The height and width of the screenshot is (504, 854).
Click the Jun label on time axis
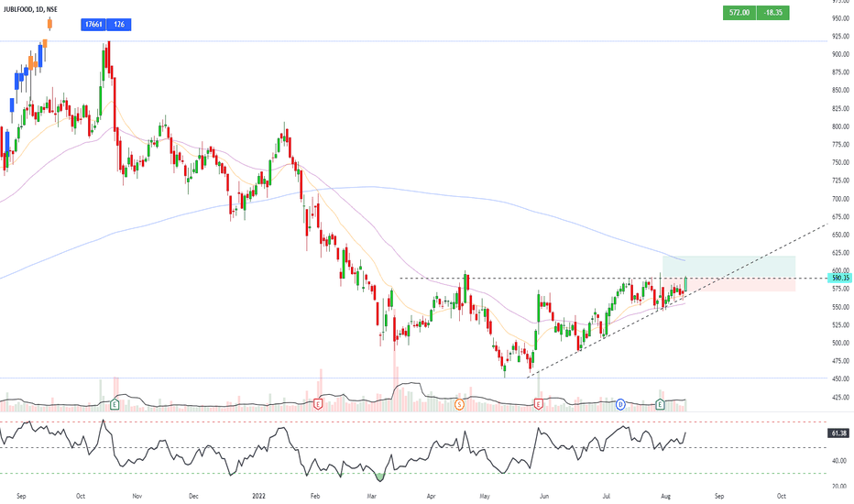coord(543,496)
